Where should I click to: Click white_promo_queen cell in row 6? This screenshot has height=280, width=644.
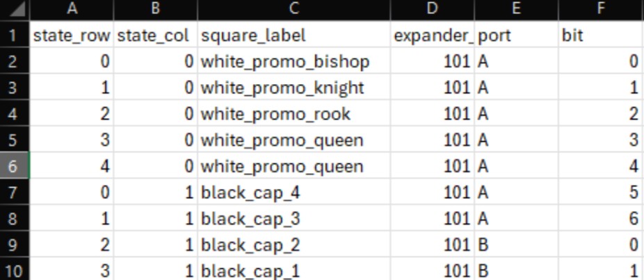click(x=293, y=166)
